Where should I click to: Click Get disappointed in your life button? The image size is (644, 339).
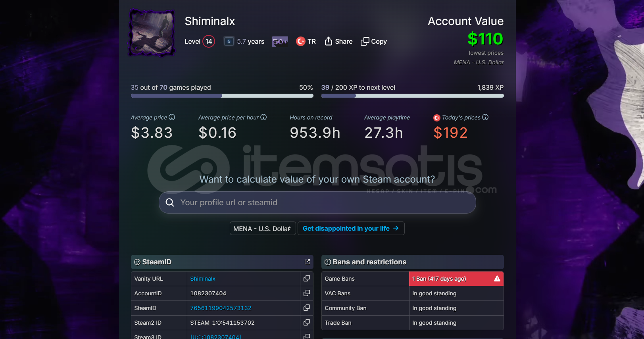pos(351,228)
